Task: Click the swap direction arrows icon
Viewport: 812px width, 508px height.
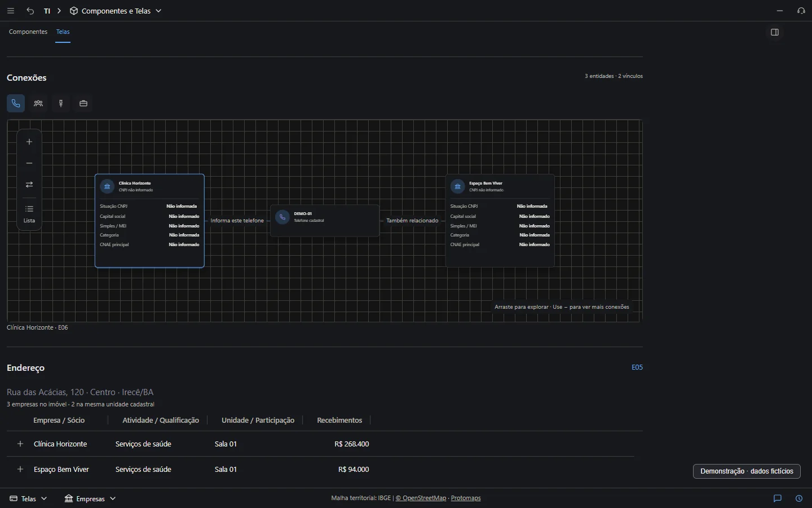Action: (x=29, y=185)
